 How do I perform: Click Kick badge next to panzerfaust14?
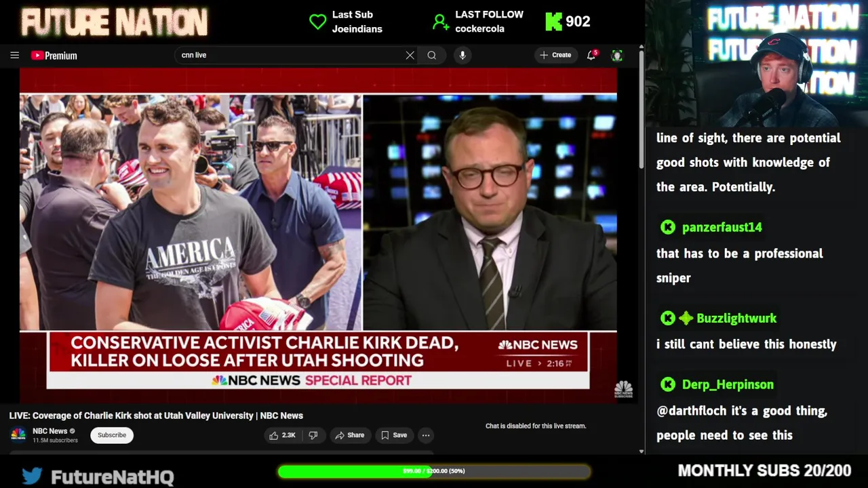tap(668, 227)
